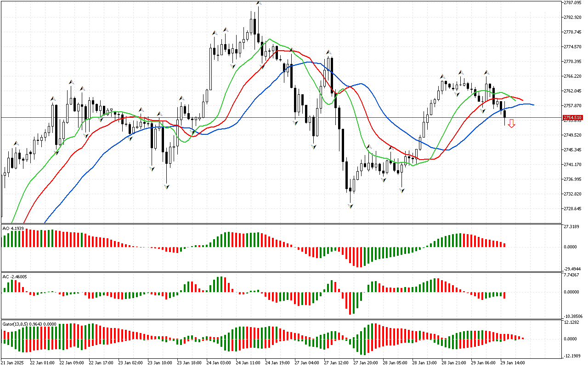Click the 23 Jan 10:00 time label
This screenshot has width=588, height=368.
click(x=160, y=362)
